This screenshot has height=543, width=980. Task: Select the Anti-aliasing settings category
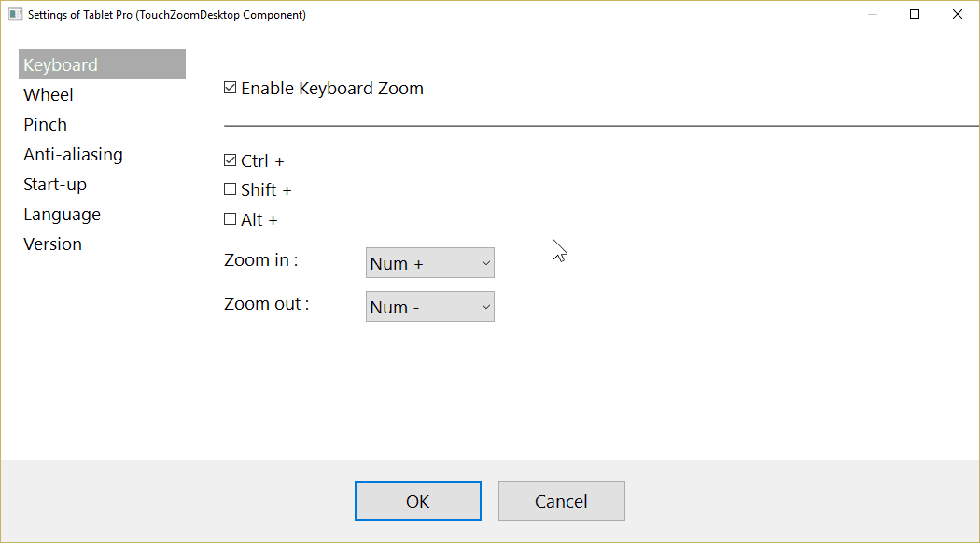pyautogui.click(x=73, y=154)
